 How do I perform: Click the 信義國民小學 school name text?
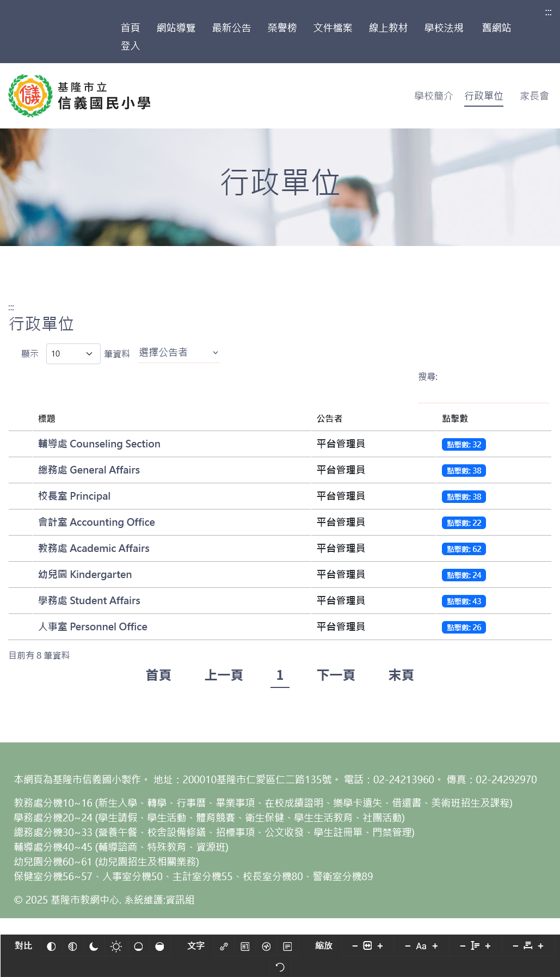[x=104, y=103]
